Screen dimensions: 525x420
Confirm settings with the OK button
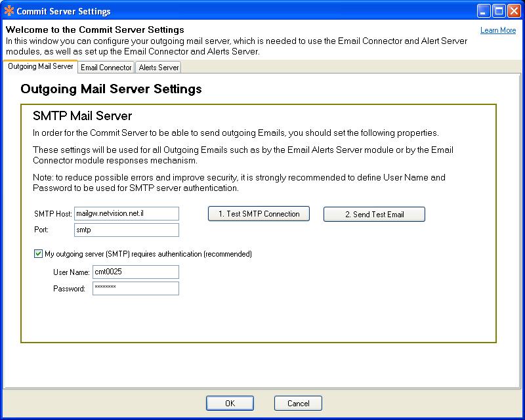pos(230,404)
